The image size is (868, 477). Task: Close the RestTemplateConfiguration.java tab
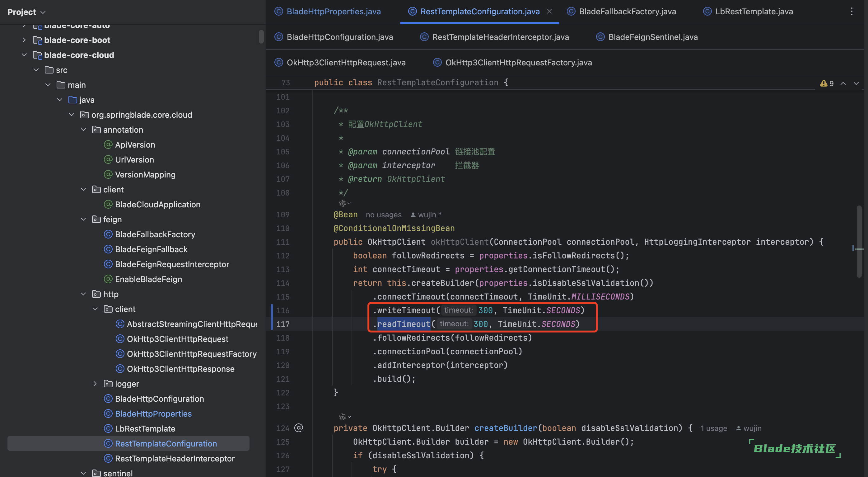pyautogui.click(x=549, y=12)
